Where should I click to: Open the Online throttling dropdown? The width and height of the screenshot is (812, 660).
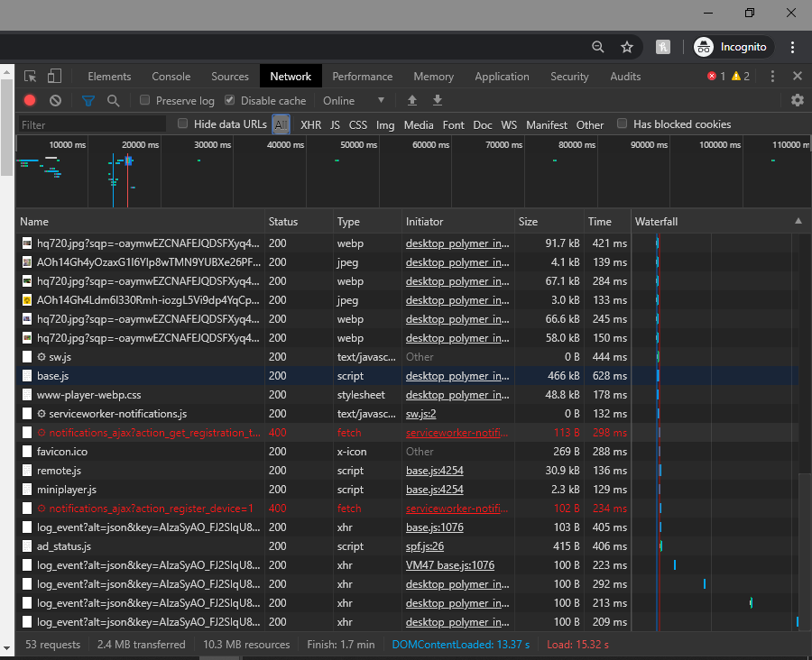click(355, 101)
